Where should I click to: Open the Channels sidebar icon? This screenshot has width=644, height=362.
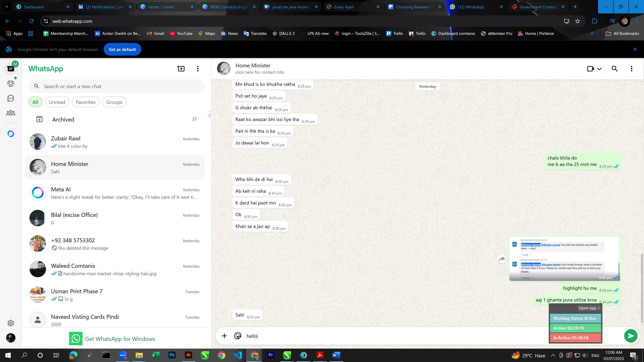(x=11, y=98)
